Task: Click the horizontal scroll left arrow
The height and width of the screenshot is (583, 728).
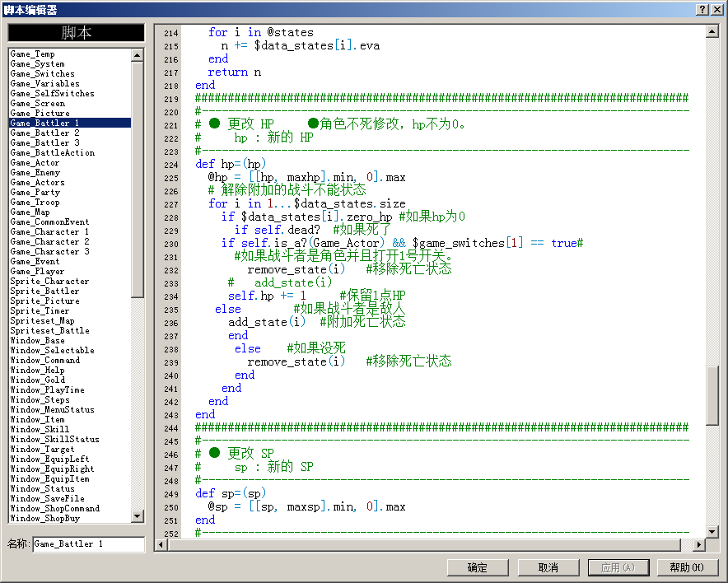Action: tap(161, 544)
